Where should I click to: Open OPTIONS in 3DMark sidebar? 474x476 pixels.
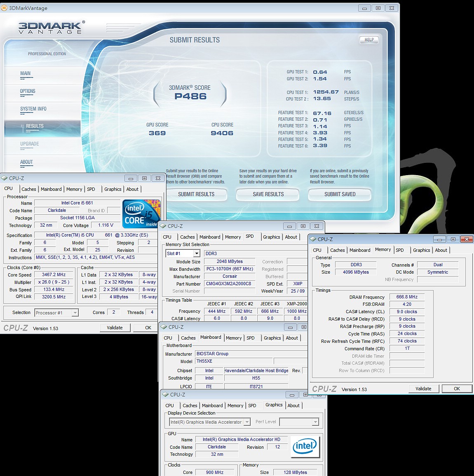tap(28, 91)
